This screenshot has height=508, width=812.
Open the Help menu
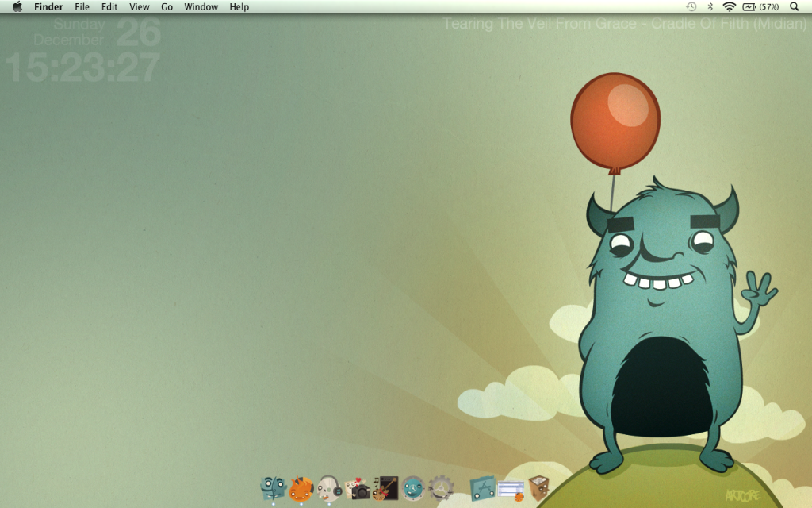pos(239,6)
